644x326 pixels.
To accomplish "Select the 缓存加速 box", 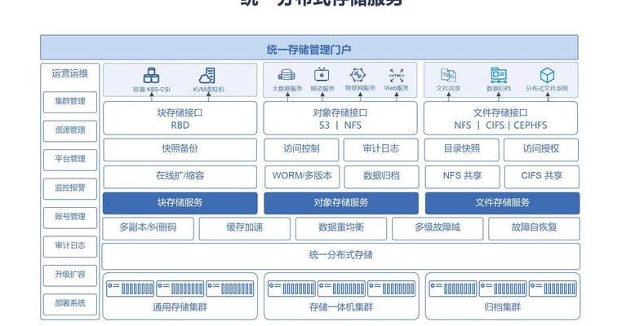I will [x=244, y=228].
